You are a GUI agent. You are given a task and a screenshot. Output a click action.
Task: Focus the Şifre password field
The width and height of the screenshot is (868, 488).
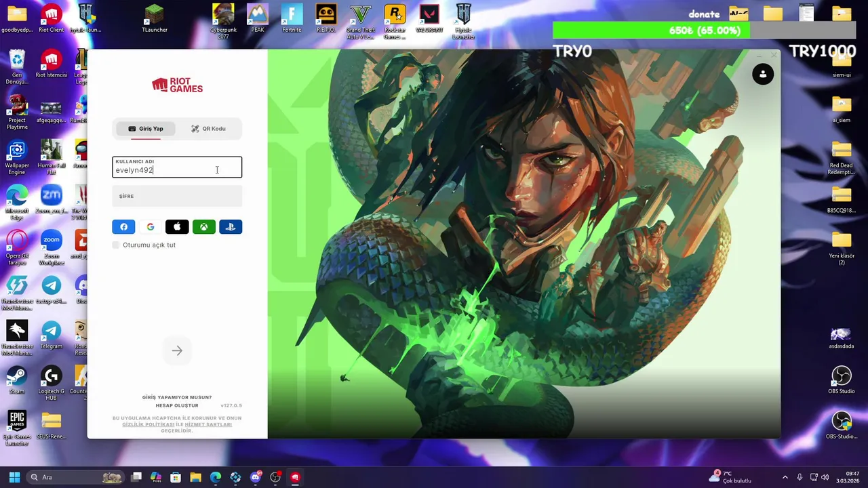[177, 197]
